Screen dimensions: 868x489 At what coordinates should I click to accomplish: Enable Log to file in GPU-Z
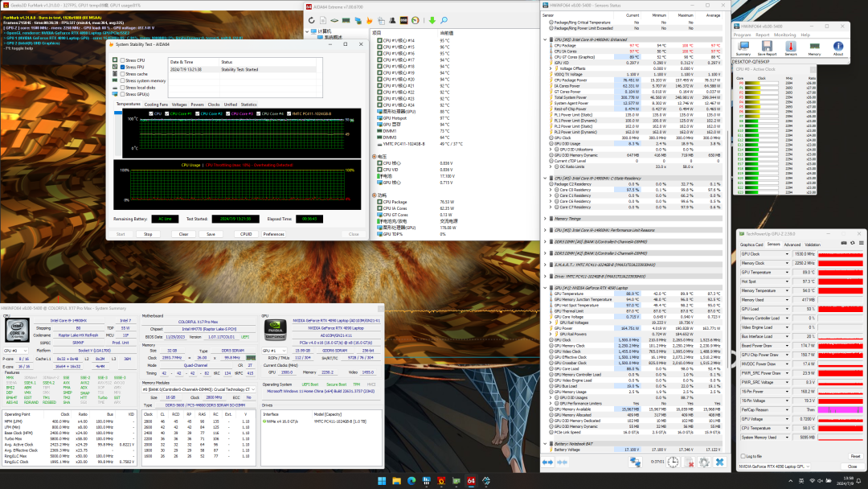click(x=743, y=456)
